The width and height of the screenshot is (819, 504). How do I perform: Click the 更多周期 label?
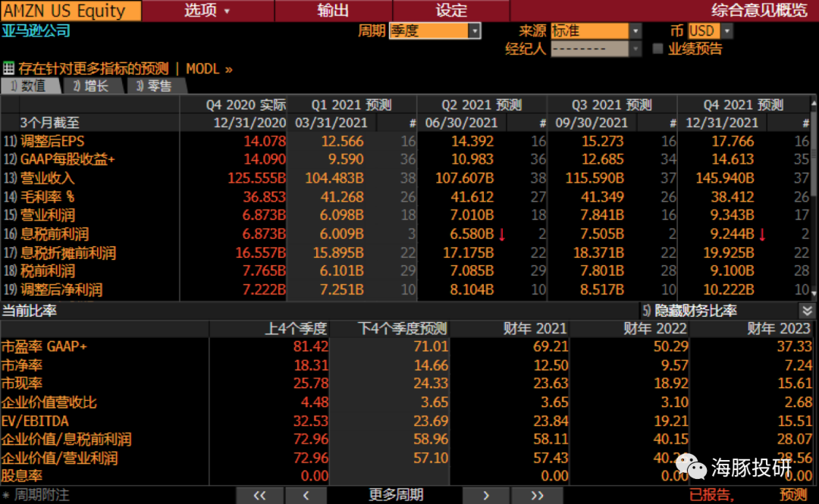pos(395,495)
